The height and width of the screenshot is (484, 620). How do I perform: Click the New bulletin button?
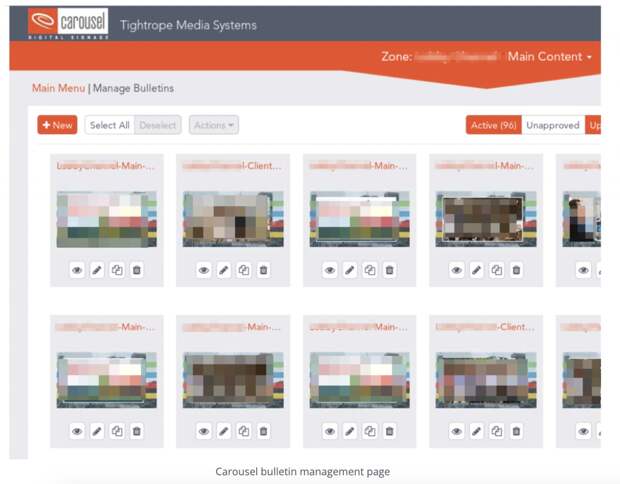[x=57, y=125]
